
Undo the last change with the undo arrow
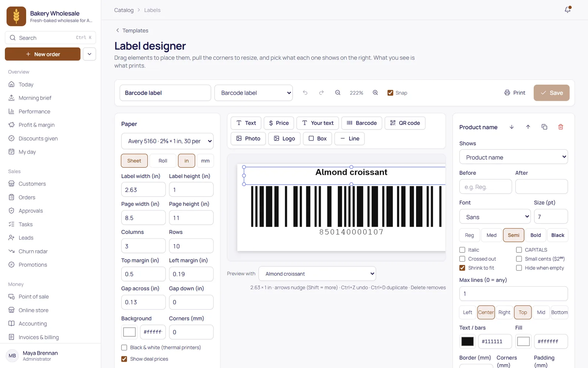pos(305,93)
